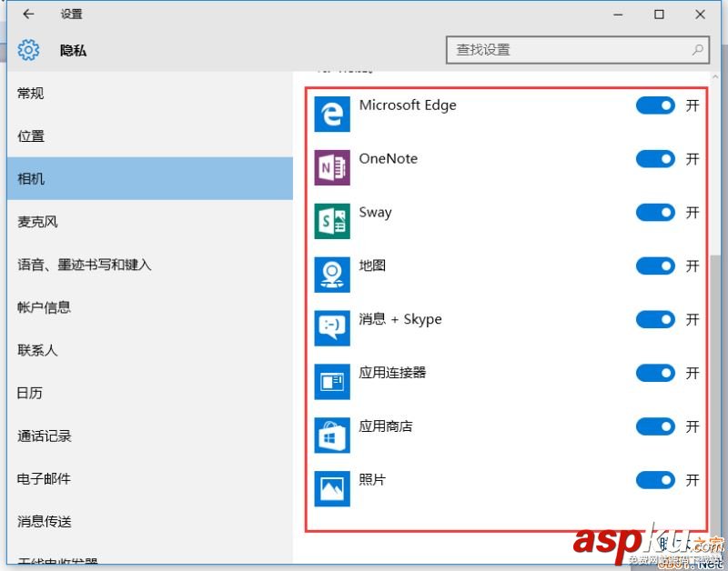Image resolution: width=728 pixels, height=571 pixels.
Task: Open the 消息传送 messaging section
Action: pos(150,521)
